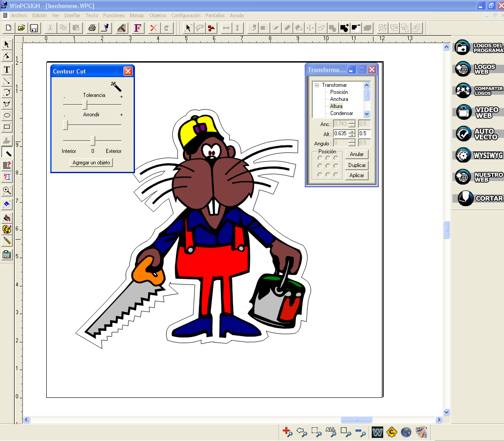This screenshot has width=504, height=441.
Task: Click the AUTO VECTO sidebar icon
Action: click(479, 133)
